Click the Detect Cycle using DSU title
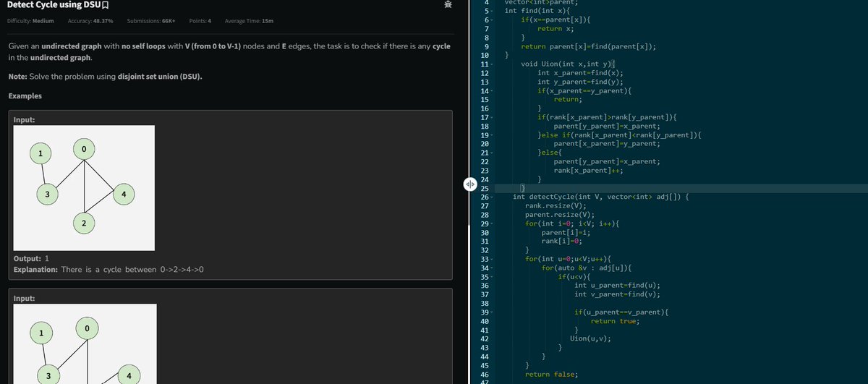868x384 pixels. [x=53, y=5]
